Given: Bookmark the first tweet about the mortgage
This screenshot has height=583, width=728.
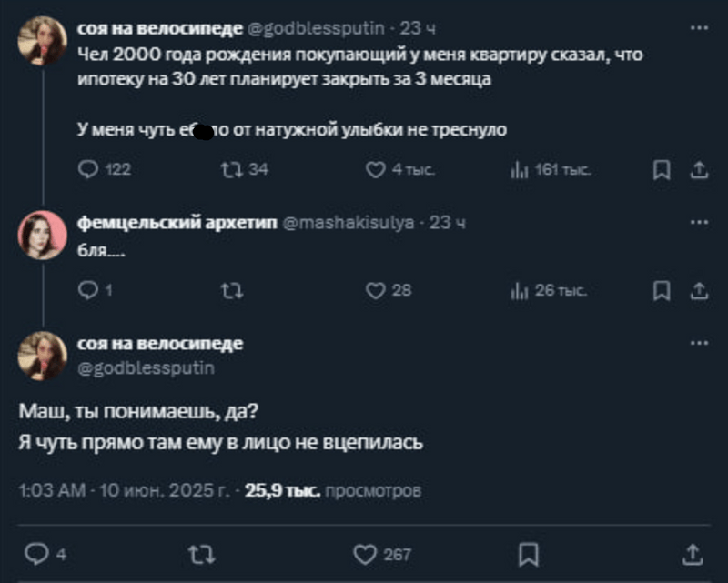Looking at the screenshot, I should pyautogui.click(x=662, y=169).
